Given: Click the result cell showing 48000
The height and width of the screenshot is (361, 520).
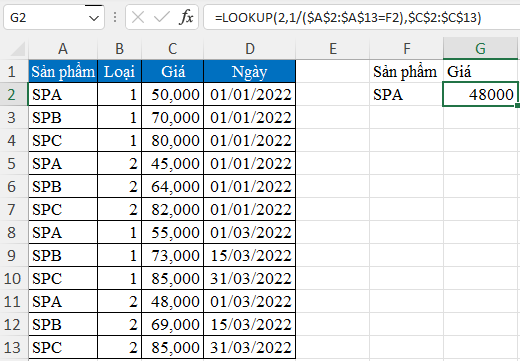Looking at the screenshot, I should coord(480,94).
